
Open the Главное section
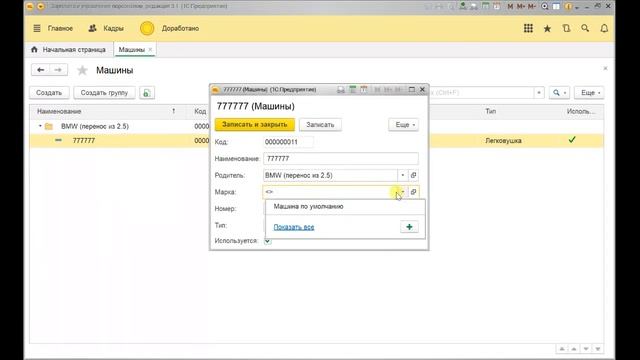click(x=60, y=28)
